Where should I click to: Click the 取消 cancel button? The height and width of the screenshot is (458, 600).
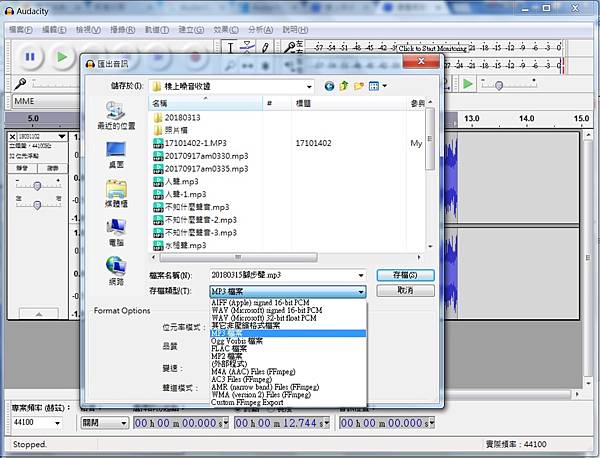coord(405,290)
